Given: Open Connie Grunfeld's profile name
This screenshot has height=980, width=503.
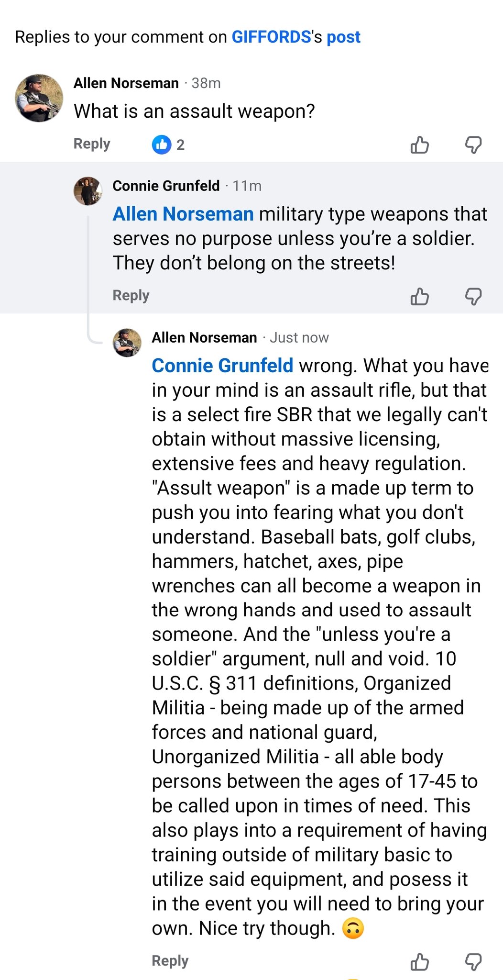Looking at the screenshot, I should (166, 186).
